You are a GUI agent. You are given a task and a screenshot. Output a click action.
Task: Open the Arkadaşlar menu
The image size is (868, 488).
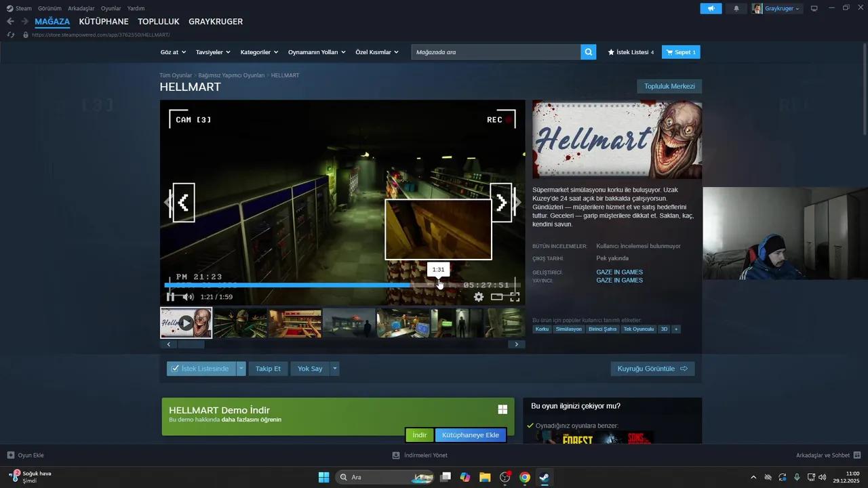[x=81, y=8]
